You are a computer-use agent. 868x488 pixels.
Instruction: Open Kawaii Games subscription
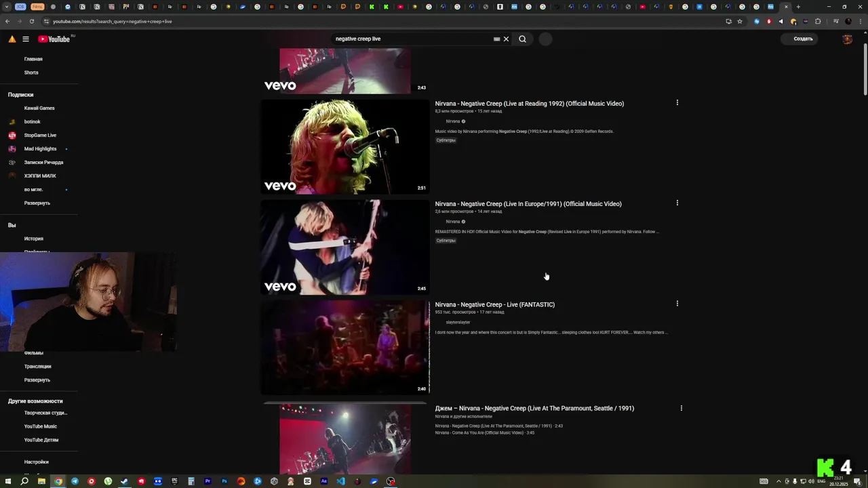(39, 108)
